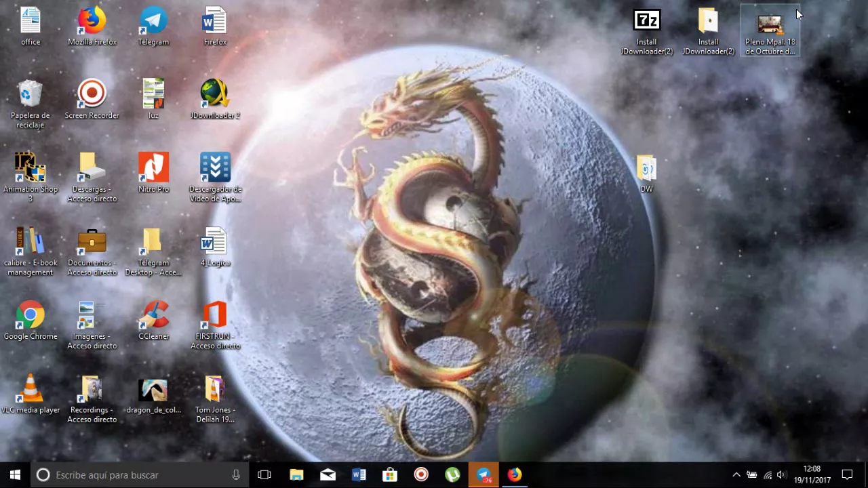Click the Cortana search box
This screenshot has height=488, width=868.
140,475
